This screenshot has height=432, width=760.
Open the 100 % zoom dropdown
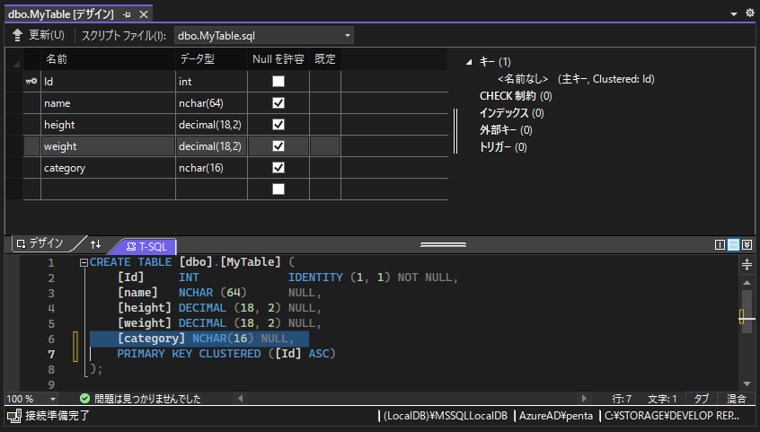click(52, 399)
